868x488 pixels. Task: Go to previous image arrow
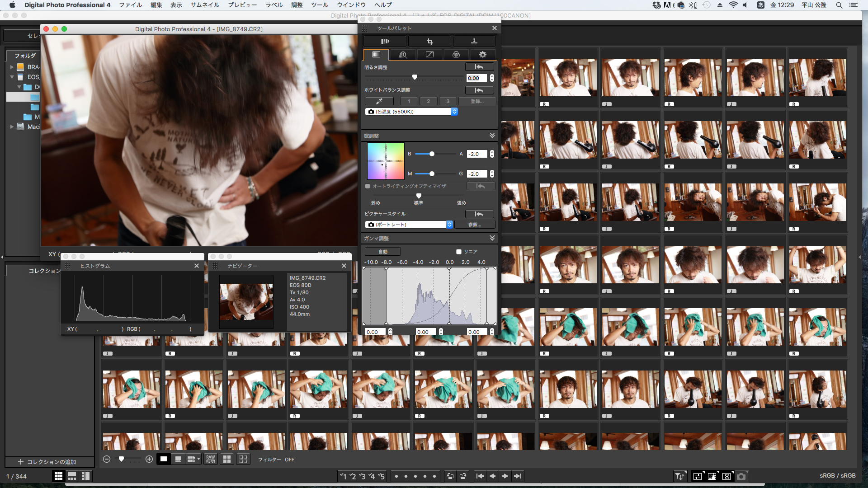tap(493, 476)
